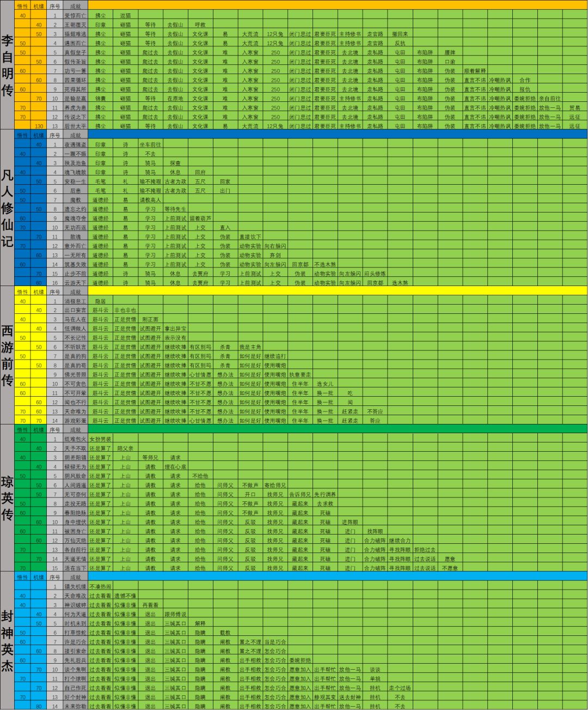Select the 反抗 cell in 遇围而亡 row
This screenshot has width=588, height=710.
coord(400,44)
